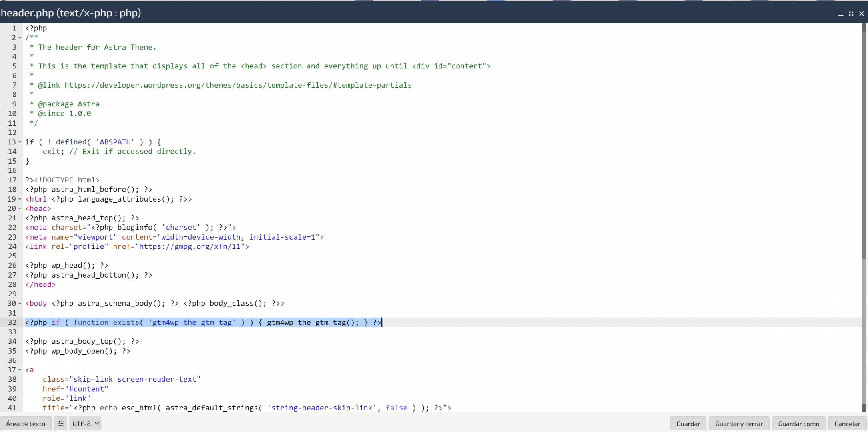Open the editor settings sliders icon
The image size is (868, 432).
(x=60, y=424)
